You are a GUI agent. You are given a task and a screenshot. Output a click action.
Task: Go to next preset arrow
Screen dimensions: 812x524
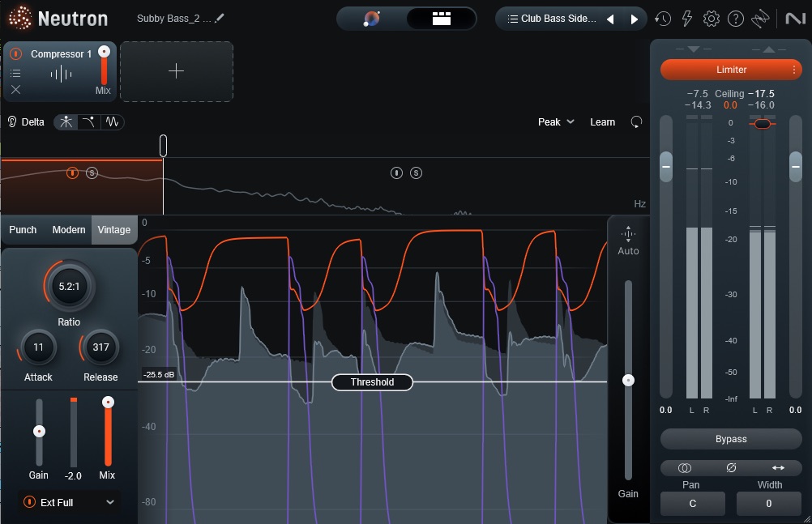634,19
